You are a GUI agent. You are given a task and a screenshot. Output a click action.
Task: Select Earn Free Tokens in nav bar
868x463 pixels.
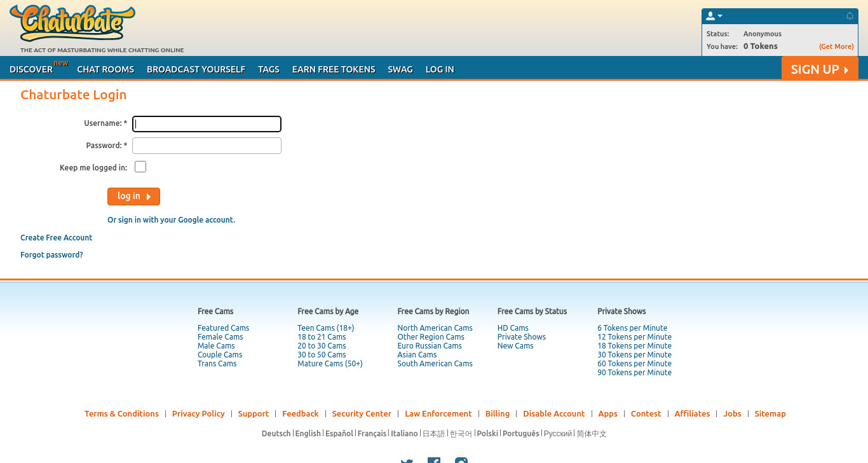(334, 69)
